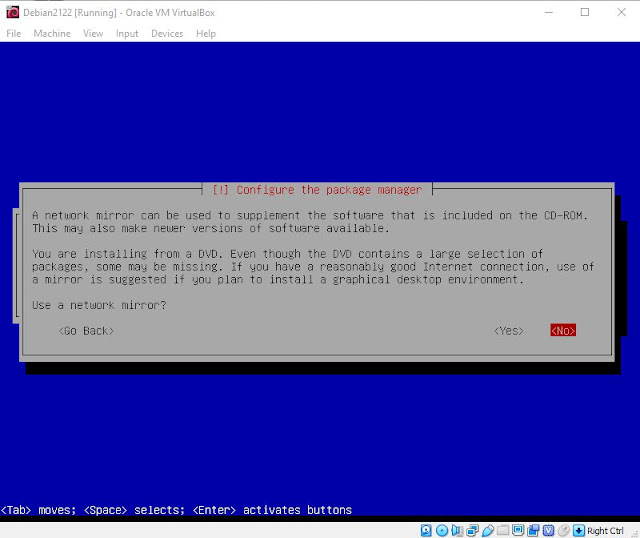The width and height of the screenshot is (640, 538).
Task: Open the Machine menu
Action: [x=52, y=33]
